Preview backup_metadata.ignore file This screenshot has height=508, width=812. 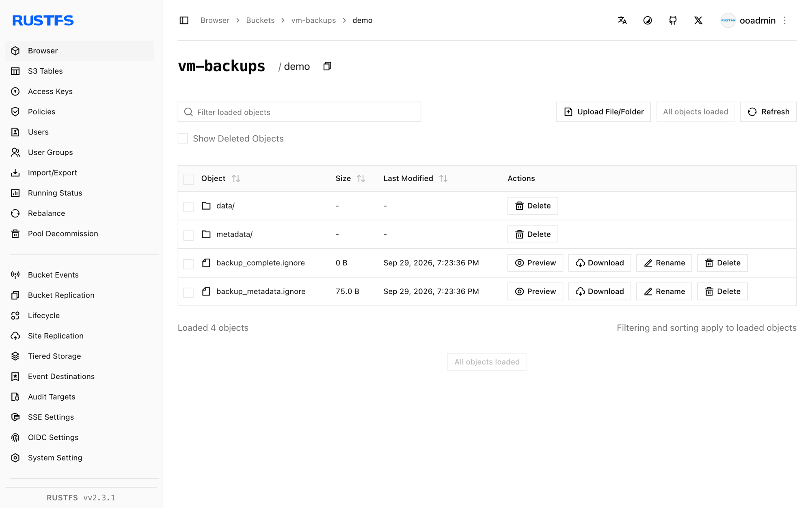[535, 291]
